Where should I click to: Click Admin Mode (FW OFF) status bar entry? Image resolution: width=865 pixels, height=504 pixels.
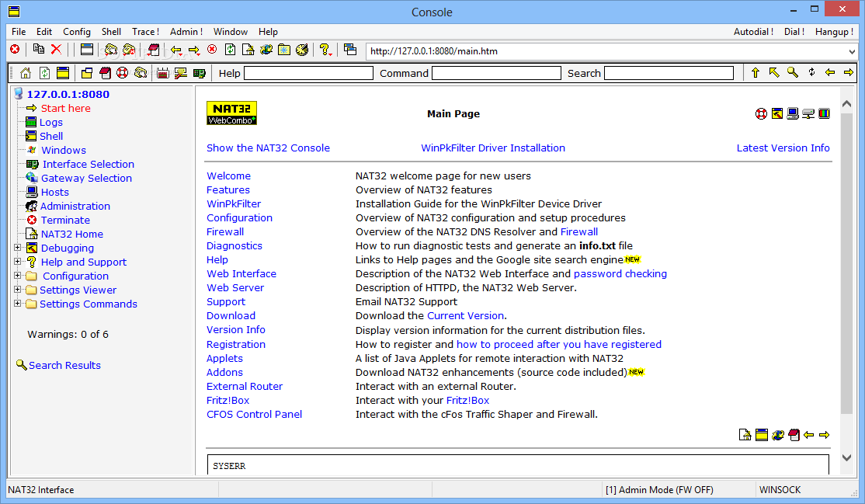[659, 490]
